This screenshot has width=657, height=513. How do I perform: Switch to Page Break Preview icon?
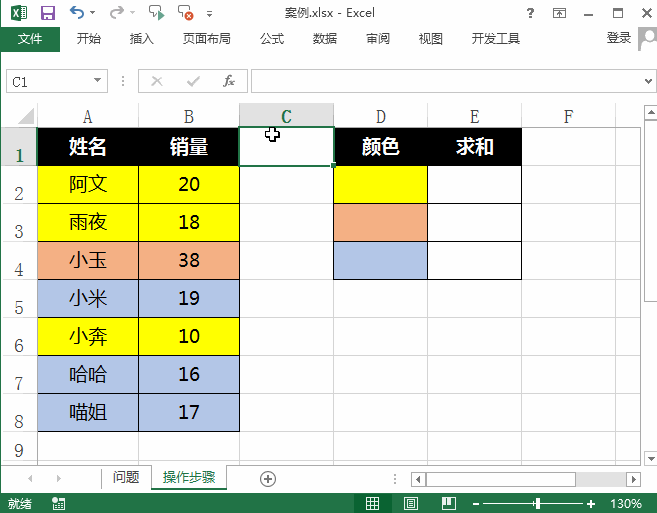coord(449,503)
